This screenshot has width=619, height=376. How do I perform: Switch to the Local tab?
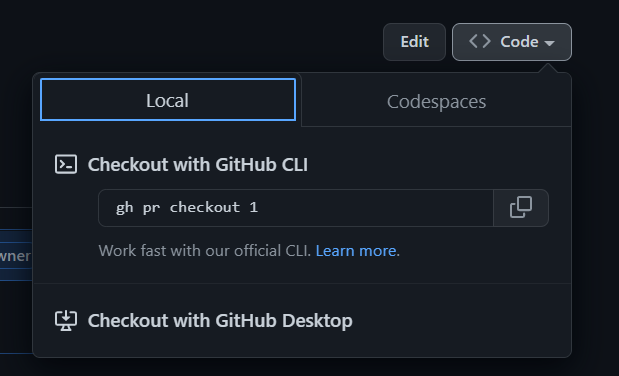168,100
